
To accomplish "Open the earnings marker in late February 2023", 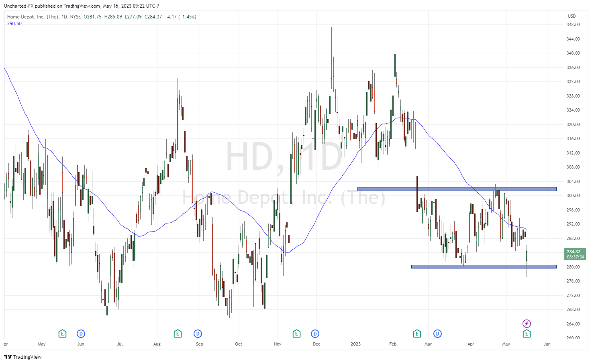I will click(x=417, y=333).
